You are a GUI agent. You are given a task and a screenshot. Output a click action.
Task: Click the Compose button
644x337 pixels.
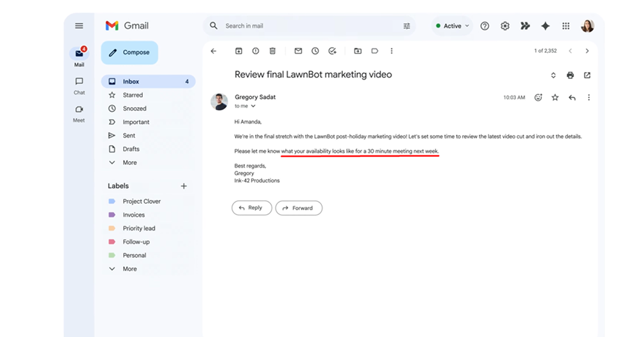[129, 53]
